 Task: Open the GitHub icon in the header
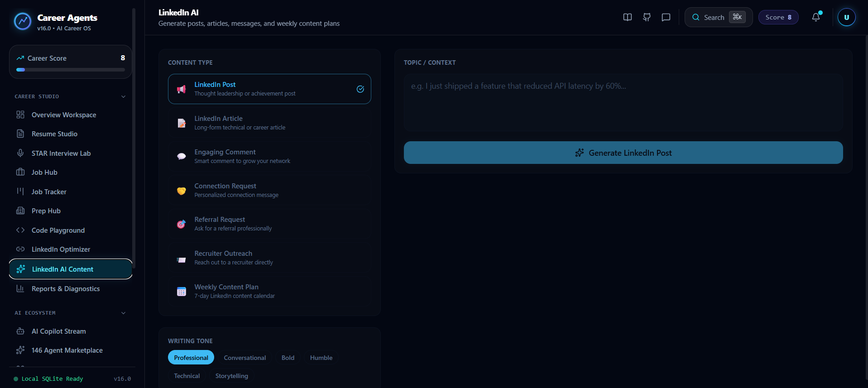(647, 17)
